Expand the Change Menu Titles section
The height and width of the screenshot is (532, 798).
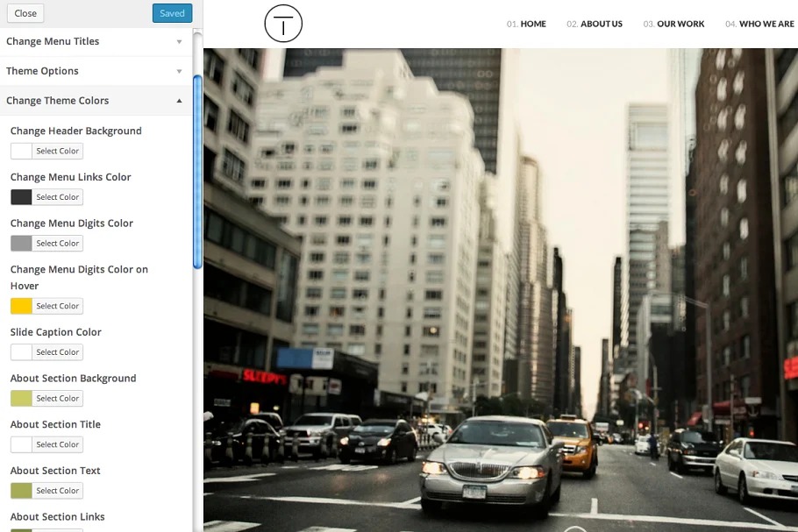(95, 41)
